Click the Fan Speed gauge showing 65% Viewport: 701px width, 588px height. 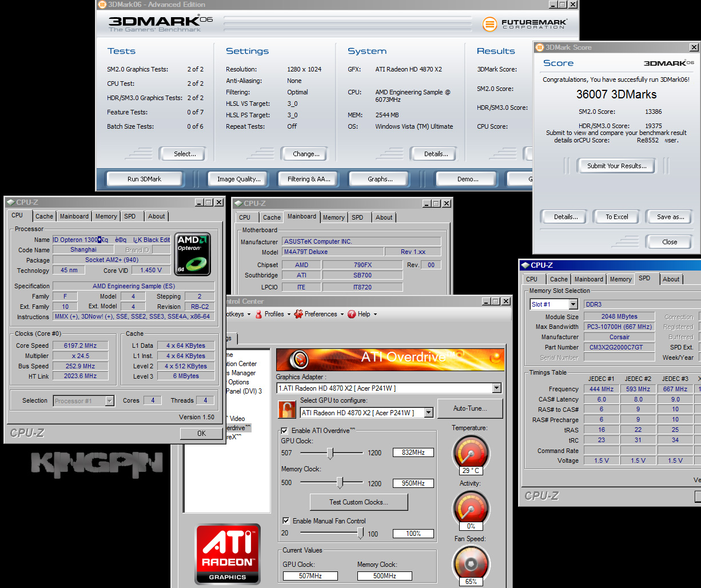(x=471, y=563)
